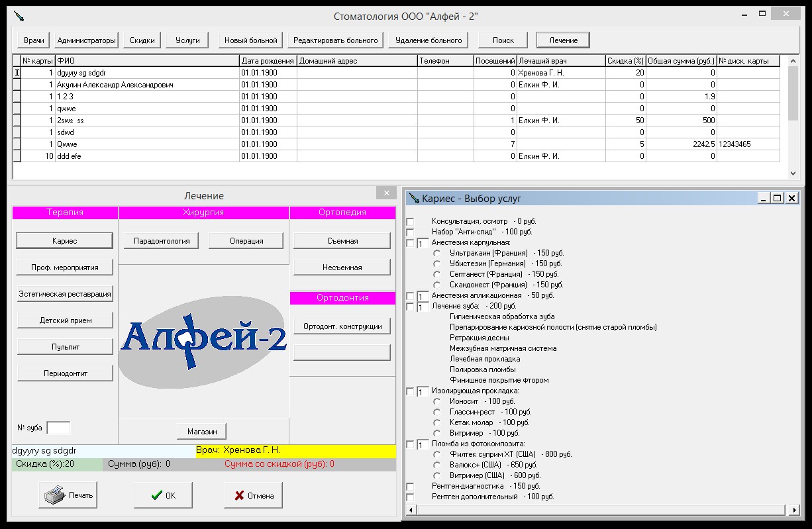The height and width of the screenshot is (529, 812).
Task: Click the app icon in main title bar
Action: click(19, 15)
